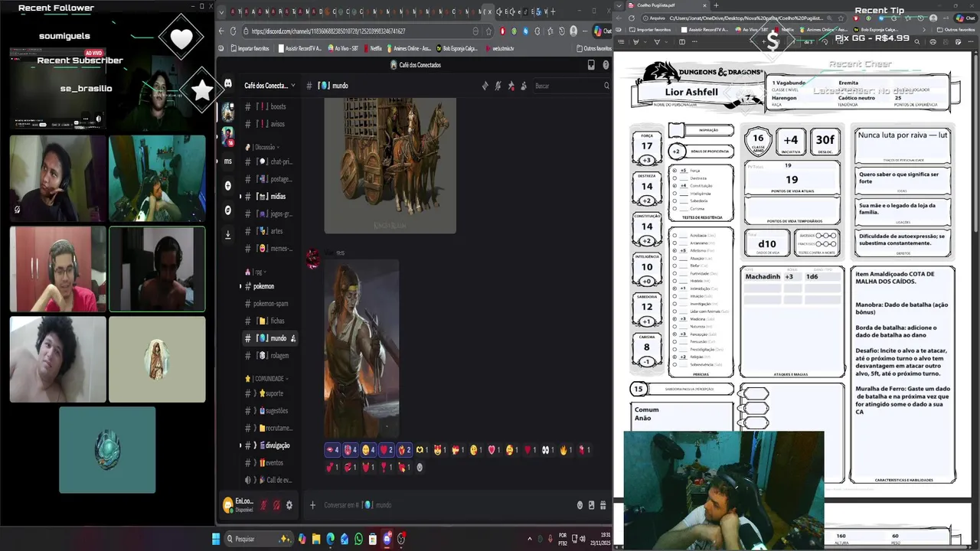
Task: Select the PDF Draw tool
Action: point(656,42)
